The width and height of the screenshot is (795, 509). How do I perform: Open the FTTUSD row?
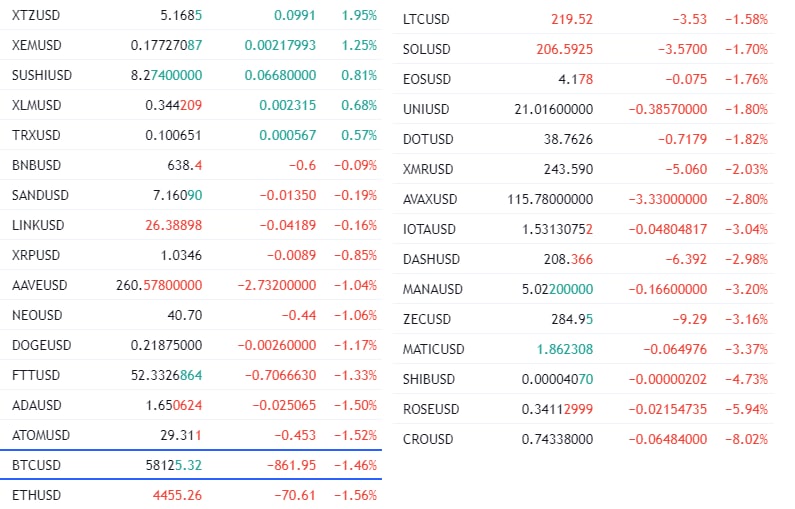click(x=191, y=375)
